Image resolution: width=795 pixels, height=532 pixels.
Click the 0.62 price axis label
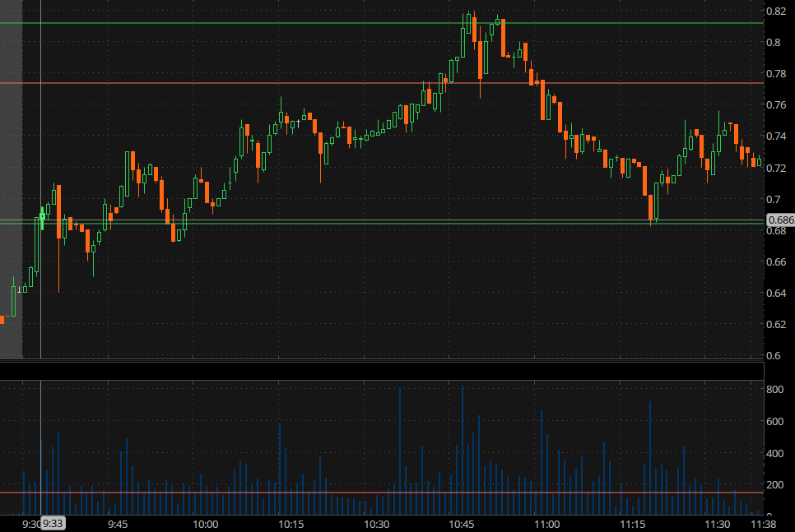[x=776, y=324]
